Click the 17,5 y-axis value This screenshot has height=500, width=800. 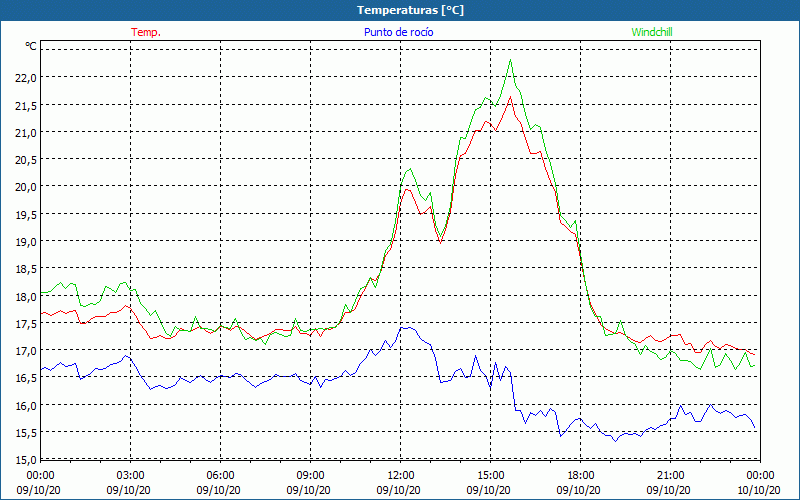coord(26,323)
